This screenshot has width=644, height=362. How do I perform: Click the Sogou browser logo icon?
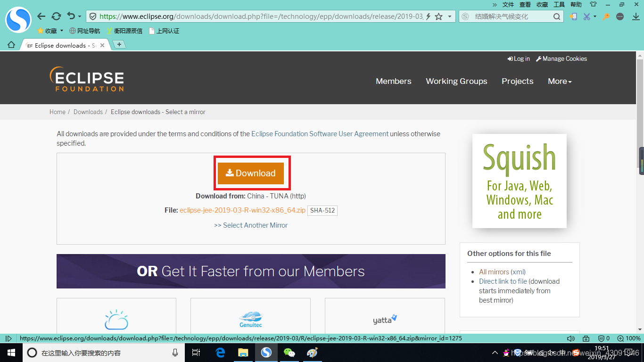coord(18,20)
